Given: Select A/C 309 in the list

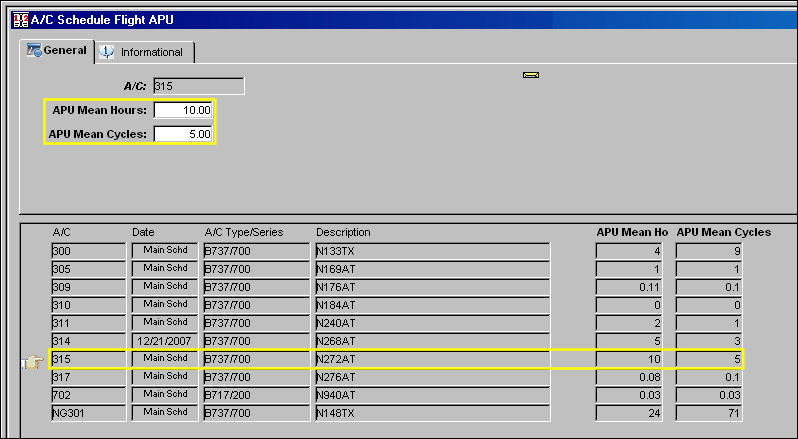Looking at the screenshot, I should [x=89, y=287].
